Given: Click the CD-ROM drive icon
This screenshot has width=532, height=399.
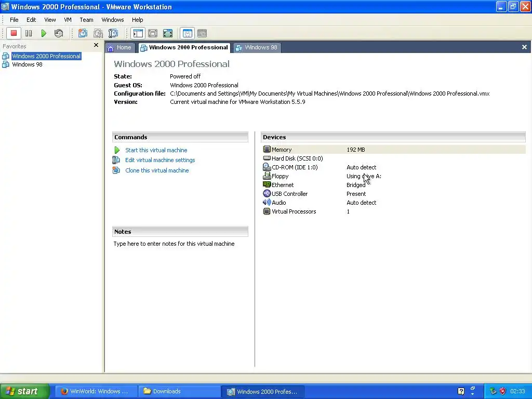Looking at the screenshot, I should 267,167.
